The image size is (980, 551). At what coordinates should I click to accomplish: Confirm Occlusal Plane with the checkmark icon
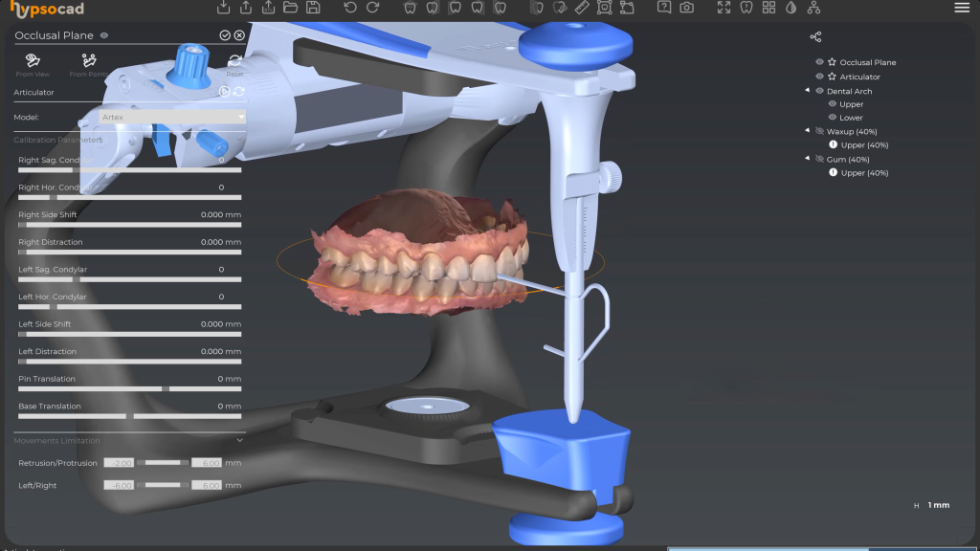click(x=225, y=35)
